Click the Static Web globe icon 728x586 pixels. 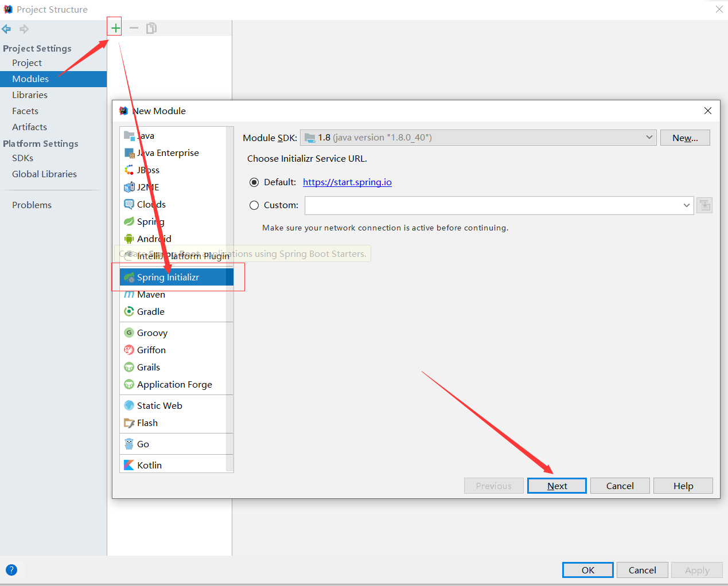129,406
